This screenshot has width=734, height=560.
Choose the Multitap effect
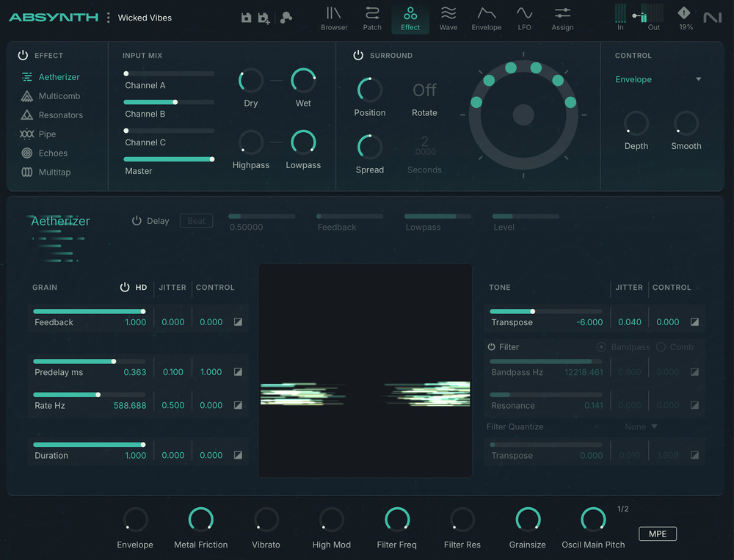[46, 172]
